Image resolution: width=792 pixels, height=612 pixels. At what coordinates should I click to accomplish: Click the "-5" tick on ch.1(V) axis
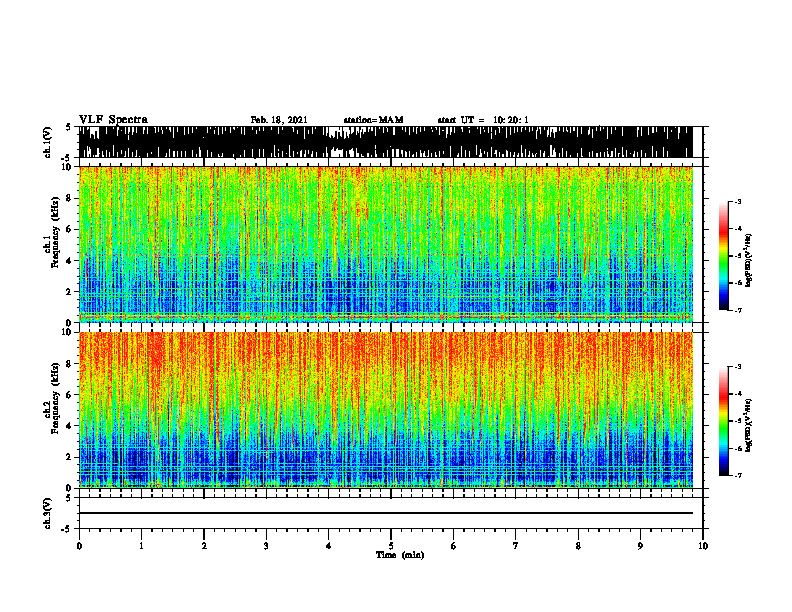point(68,158)
